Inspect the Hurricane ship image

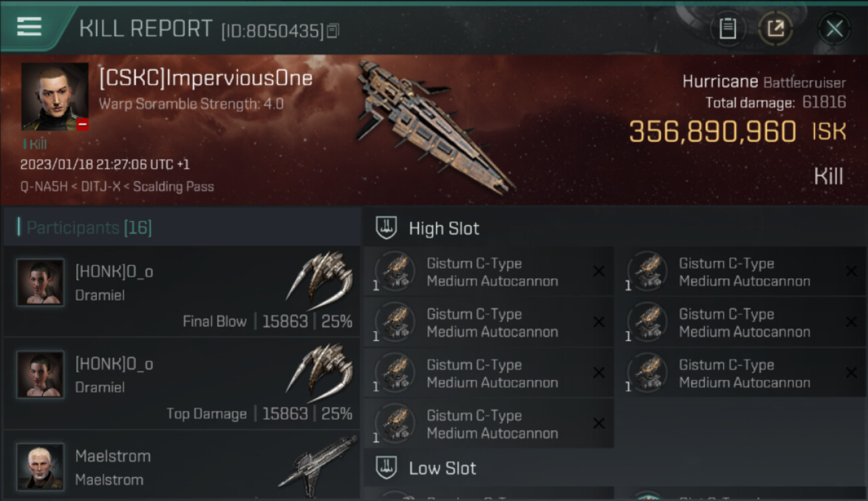[434, 123]
